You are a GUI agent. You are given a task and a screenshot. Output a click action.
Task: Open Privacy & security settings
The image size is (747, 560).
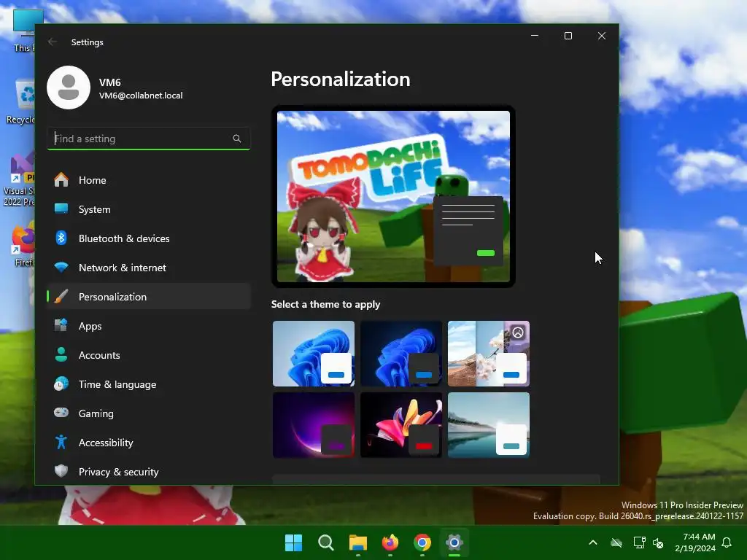click(x=149, y=472)
